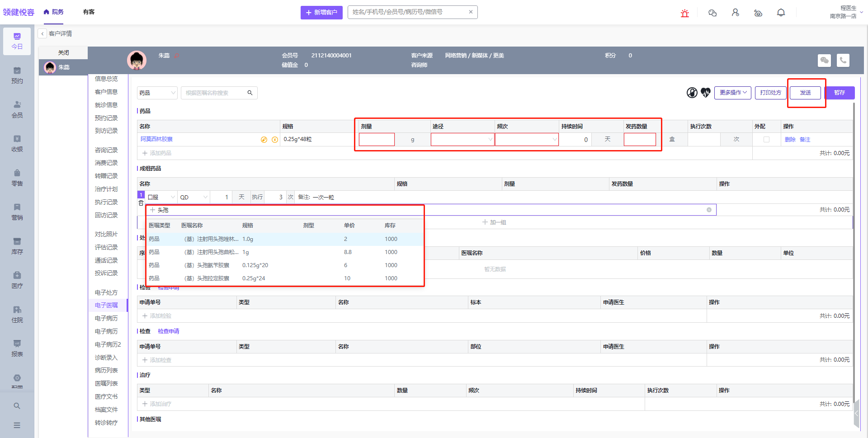The width and height of the screenshot is (868, 438).
Task: Click the WeChat button in patient header
Action: (824, 60)
